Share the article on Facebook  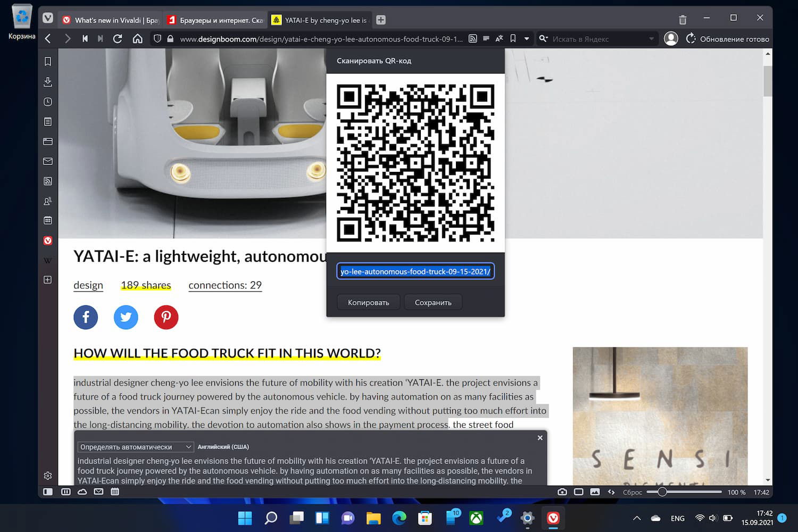click(x=86, y=318)
